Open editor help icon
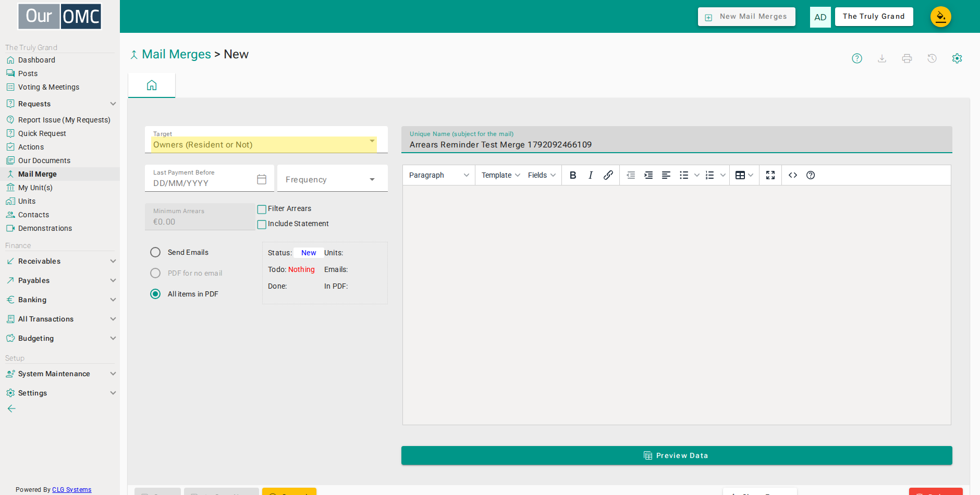The width and height of the screenshot is (980, 495). pos(811,175)
